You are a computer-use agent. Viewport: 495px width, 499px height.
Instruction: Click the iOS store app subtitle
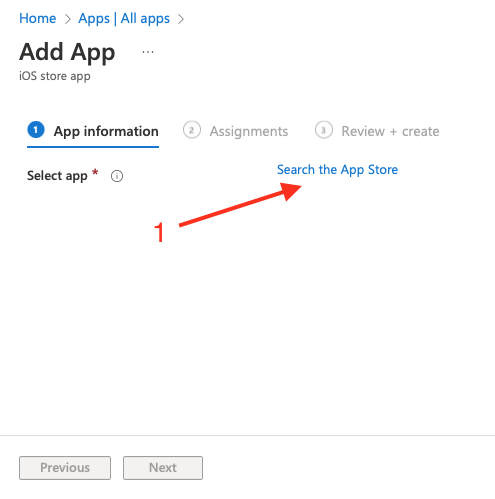(55, 76)
